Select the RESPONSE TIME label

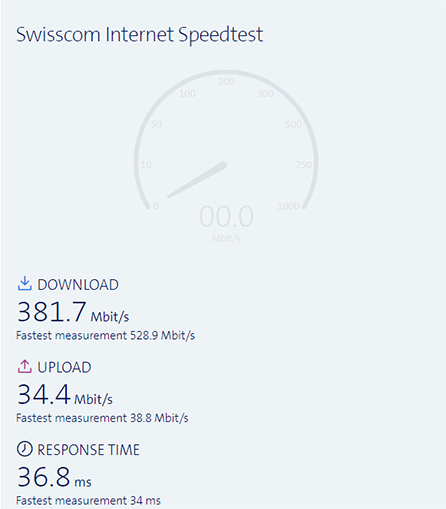pyautogui.click(x=88, y=450)
